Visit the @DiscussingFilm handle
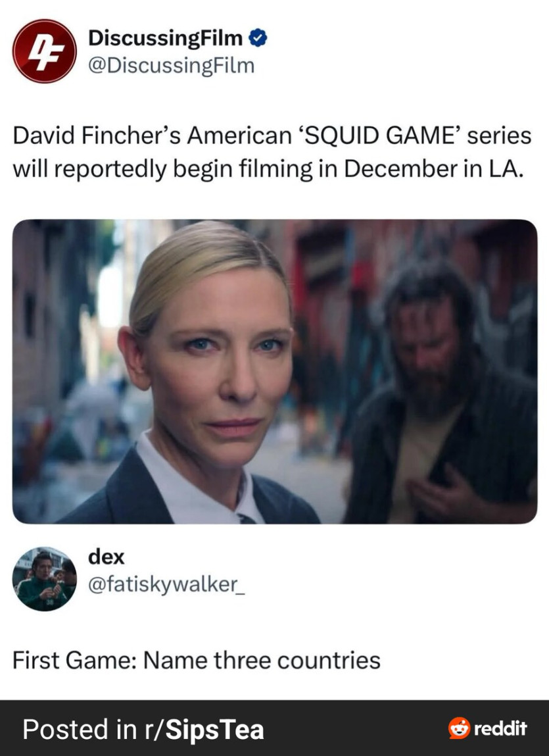The height and width of the screenshot is (756, 549). pyautogui.click(x=171, y=66)
